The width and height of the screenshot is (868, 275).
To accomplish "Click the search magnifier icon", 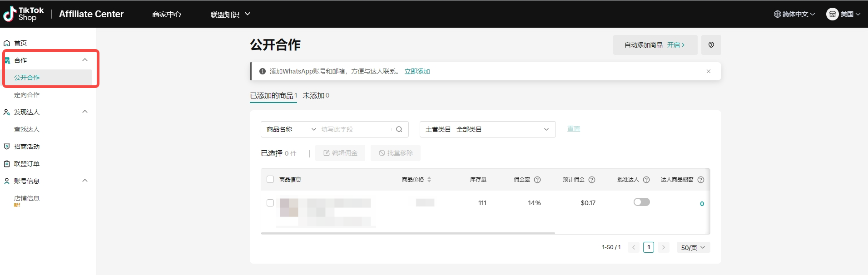I will coord(399,129).
